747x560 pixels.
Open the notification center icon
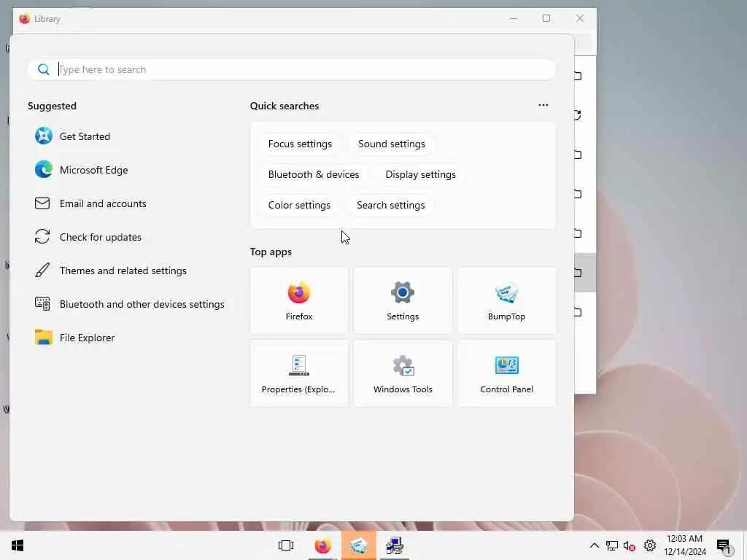pyautogui.click(x=724, y=545)
